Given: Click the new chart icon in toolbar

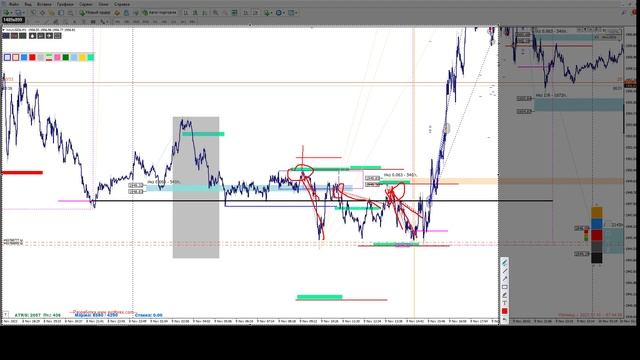Looking at the screenshot, I should coord(7,13).
